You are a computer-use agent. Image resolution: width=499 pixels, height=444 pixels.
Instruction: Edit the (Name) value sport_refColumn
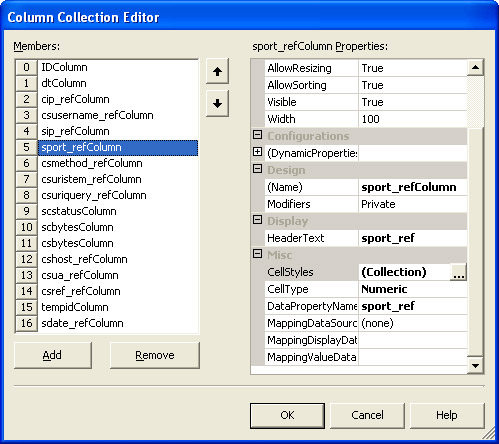pos(413,187)
